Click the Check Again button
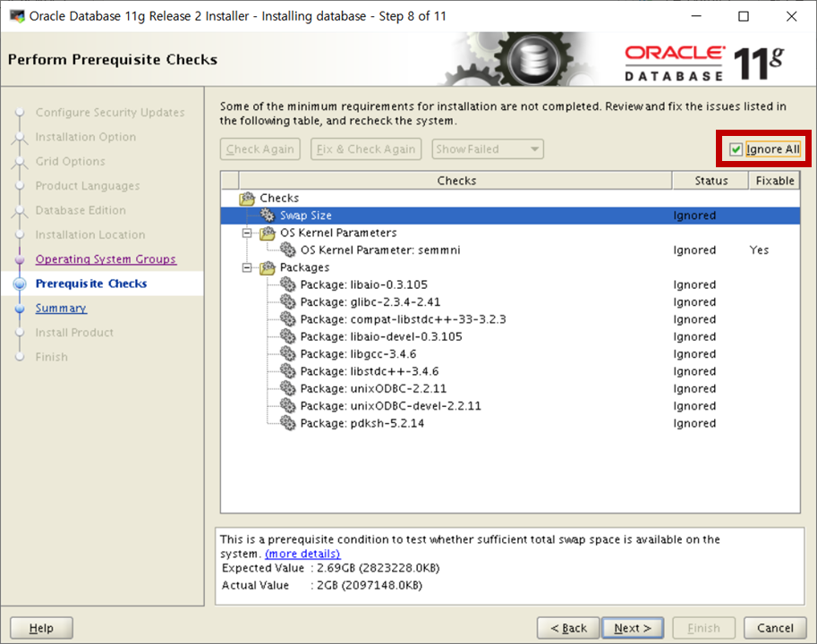817x644 pixels. 260,149
